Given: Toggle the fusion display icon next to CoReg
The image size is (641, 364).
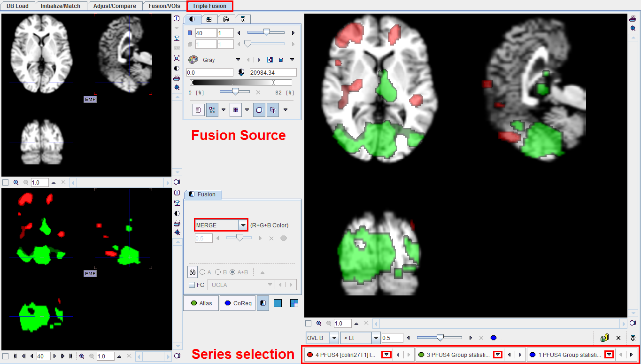Looking at the screenshot, I should click(263, 303).
